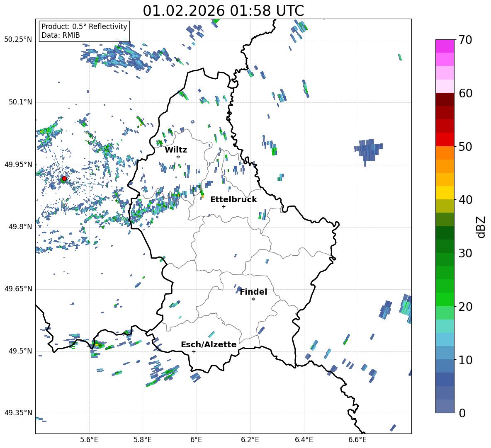Select the Esch/Alzette city label

coord(209,344)
